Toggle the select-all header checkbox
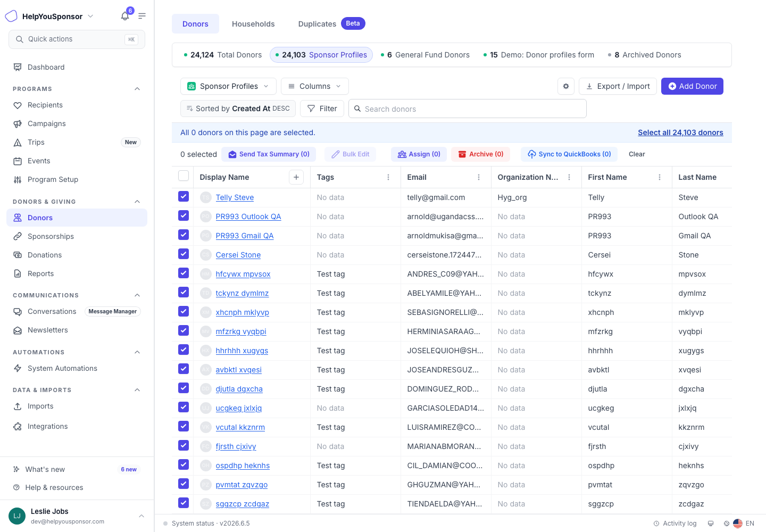This screenshot has width=766, height=532. pos(184,176)
